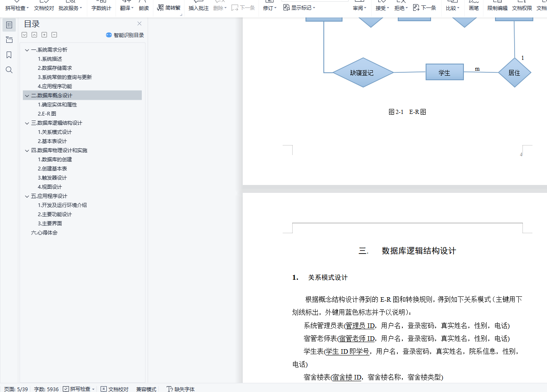Jump to 4.应用程序功能 heading
This screenshot has height=392, width=547.
point(55,86)
